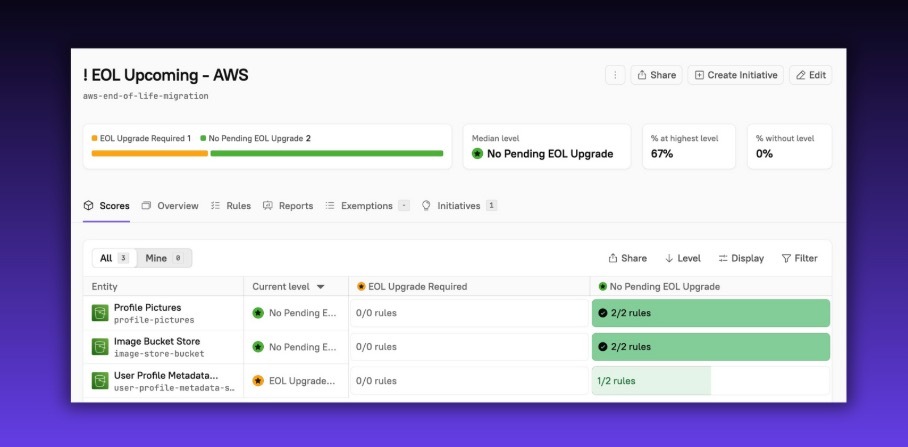Screen dimensions: 908x447
Task: Click the orange EOL Upgrade Required progress bar
Action: point(149,154)
